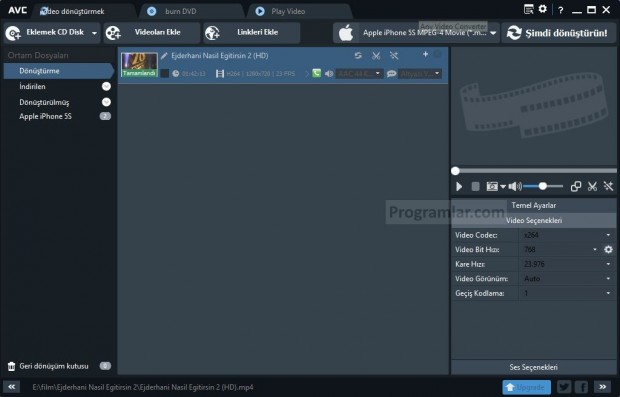Click the plus icon on the video row
This screenshot has height=397, width=620.
425,54
